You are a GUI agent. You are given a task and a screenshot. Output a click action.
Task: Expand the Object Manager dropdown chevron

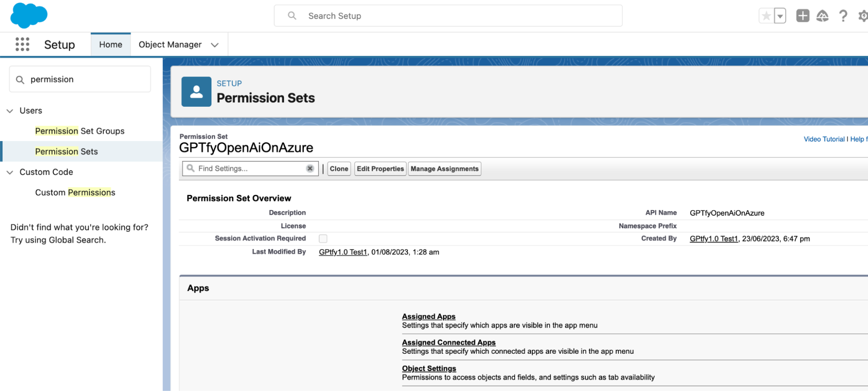pos(215,45)
